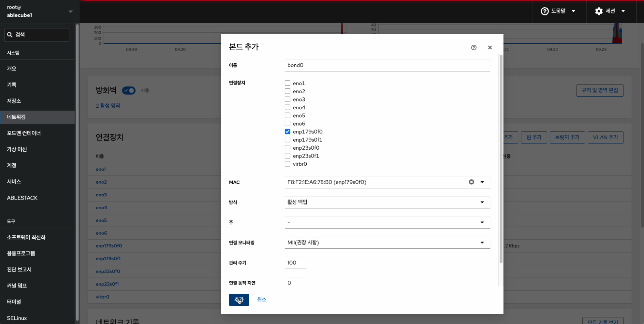Click the 이름 bond0 name field

[387, 65]
